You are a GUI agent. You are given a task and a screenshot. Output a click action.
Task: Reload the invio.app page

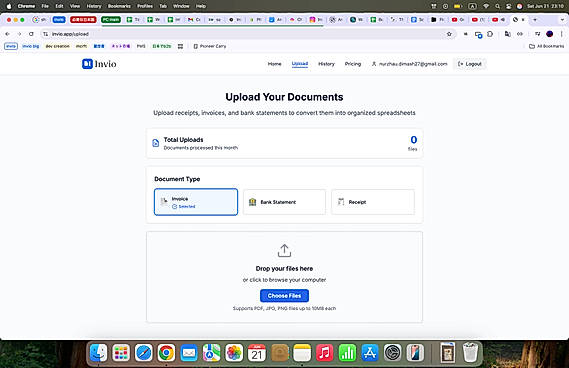tap(31, 34)
